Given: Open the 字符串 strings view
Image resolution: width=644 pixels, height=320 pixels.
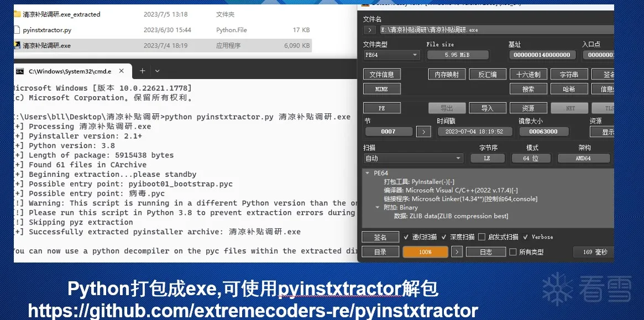Looking at the screenshot, I should tap(569, 75).
